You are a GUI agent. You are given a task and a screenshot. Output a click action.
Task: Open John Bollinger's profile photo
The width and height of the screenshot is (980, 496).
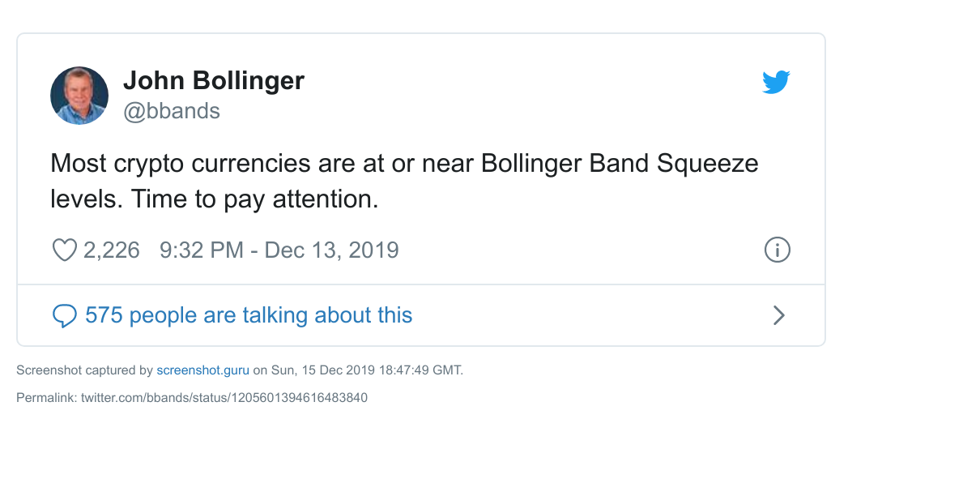79,96
